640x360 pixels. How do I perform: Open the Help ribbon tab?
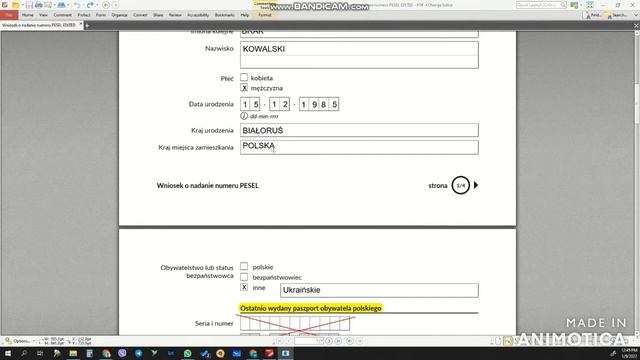point(244,15)
